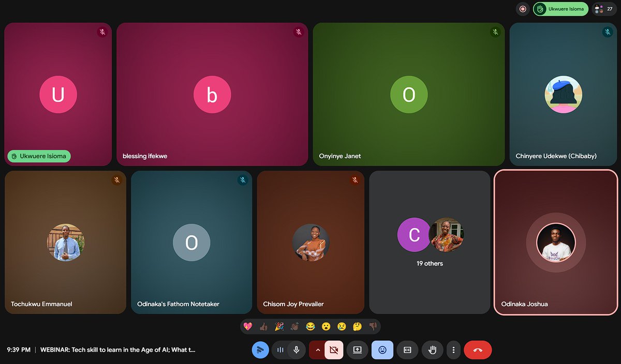
Task: Open the '19 others' participants tile
Action: tap(430, 242)
